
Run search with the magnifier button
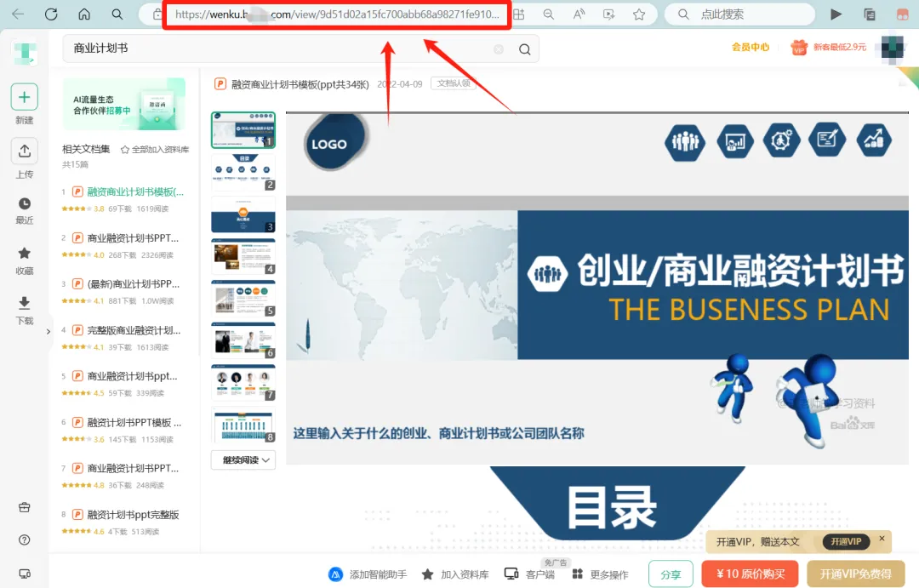pos(524,49)
